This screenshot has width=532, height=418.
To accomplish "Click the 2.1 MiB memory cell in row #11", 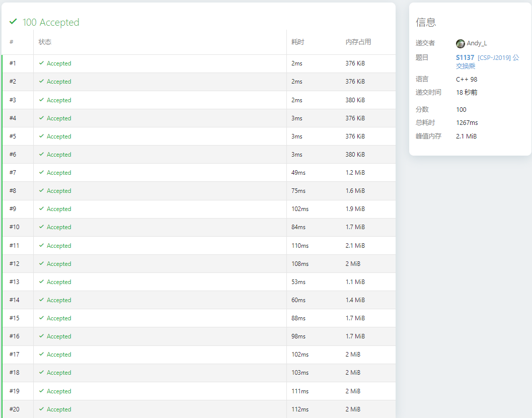I will coord(355,245).
